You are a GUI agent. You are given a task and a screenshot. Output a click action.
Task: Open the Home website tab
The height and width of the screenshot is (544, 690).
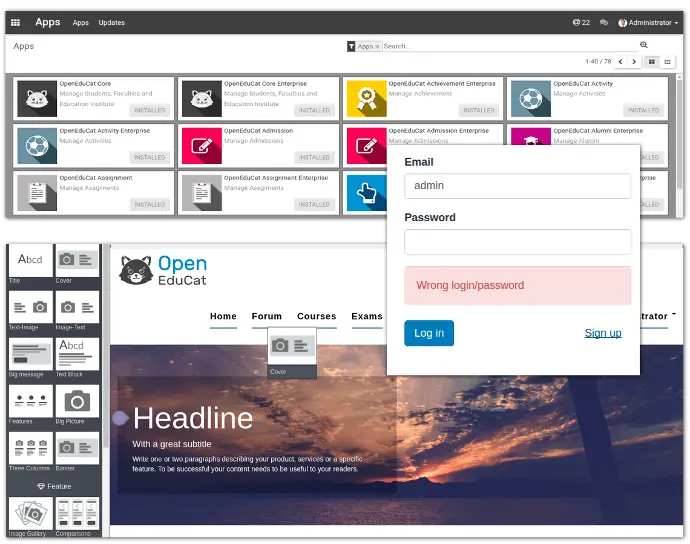tap(223, 316)
